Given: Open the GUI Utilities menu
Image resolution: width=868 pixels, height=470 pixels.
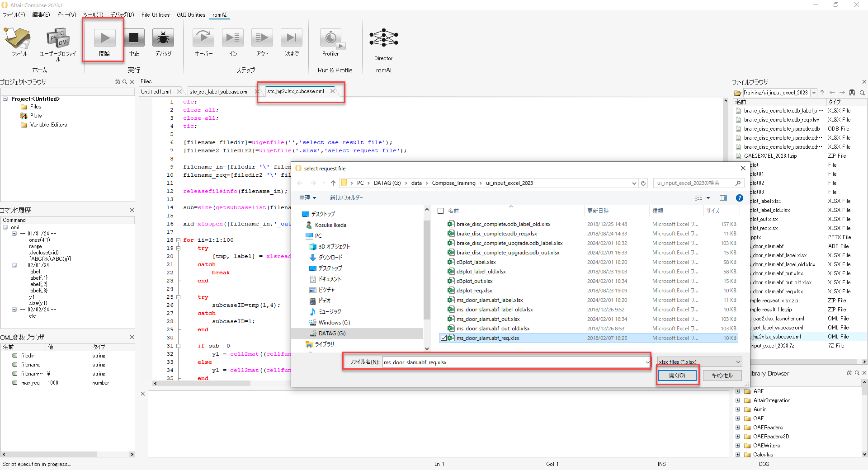Looking at the screenshot, I should 191,15.
